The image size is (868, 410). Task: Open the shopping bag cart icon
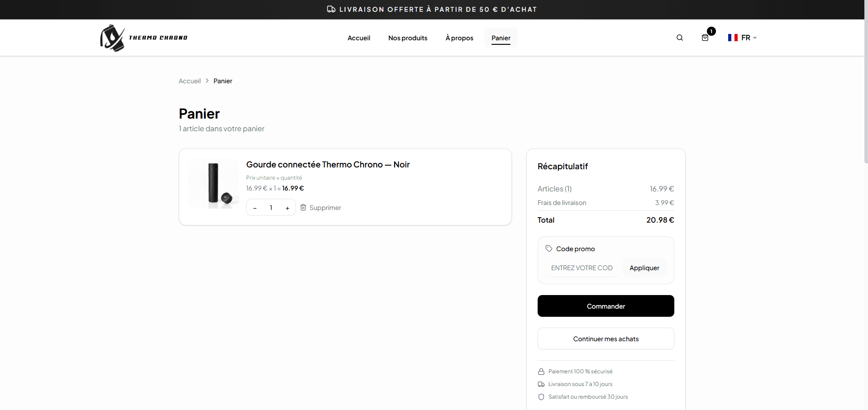[705, 38]
